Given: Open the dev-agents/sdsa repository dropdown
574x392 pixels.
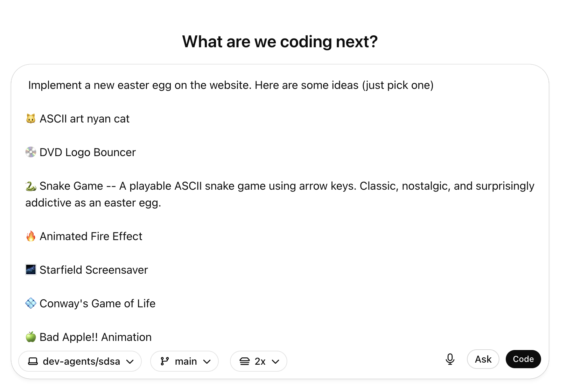Looking at the screenshot, I should click(80, 361).
